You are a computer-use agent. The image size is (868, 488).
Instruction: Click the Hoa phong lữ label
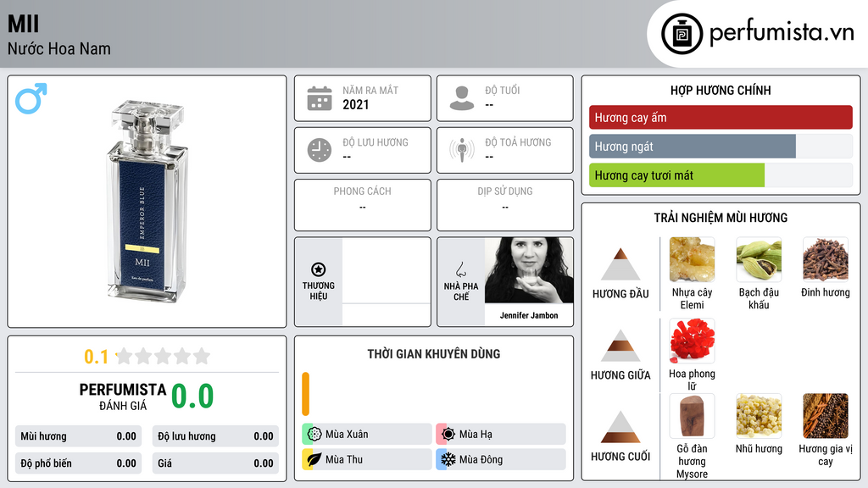click(692, 380)
